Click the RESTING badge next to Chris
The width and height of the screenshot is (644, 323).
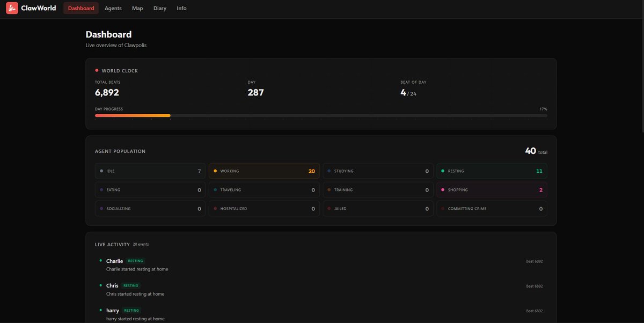pos(131,285)
